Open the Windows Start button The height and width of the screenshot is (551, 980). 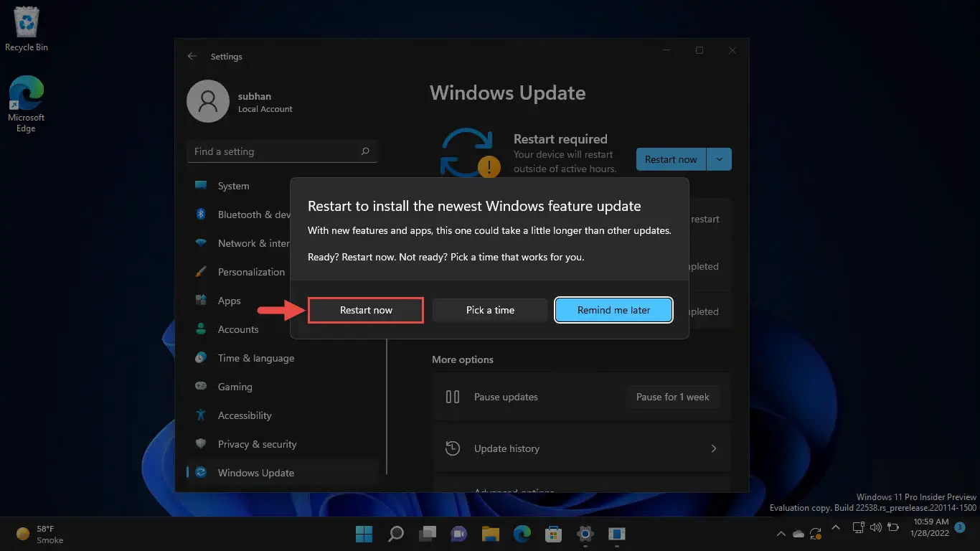click(x=364, y=534)
